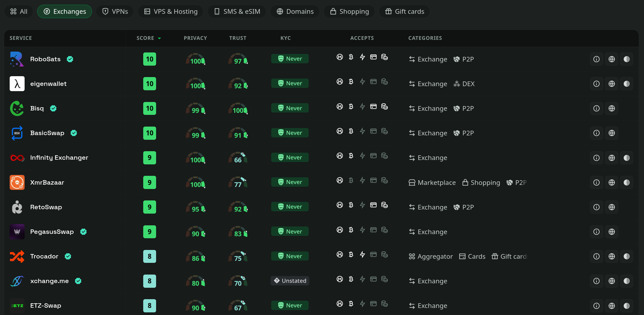Open the info button for RoboSats

596,59
